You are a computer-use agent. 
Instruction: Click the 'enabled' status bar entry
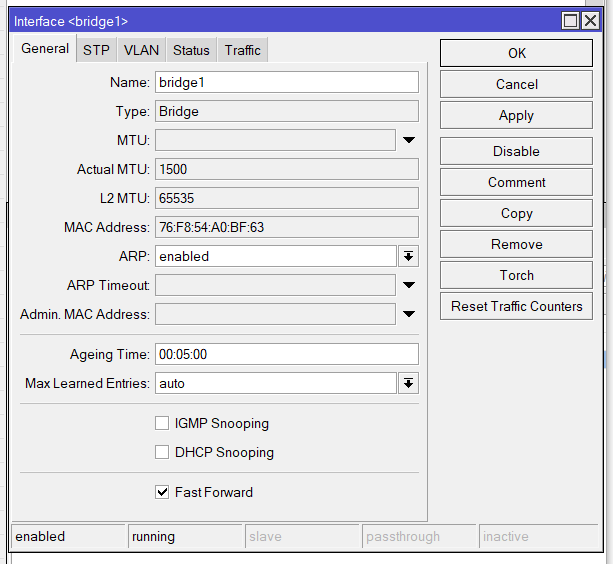(68, 536)
